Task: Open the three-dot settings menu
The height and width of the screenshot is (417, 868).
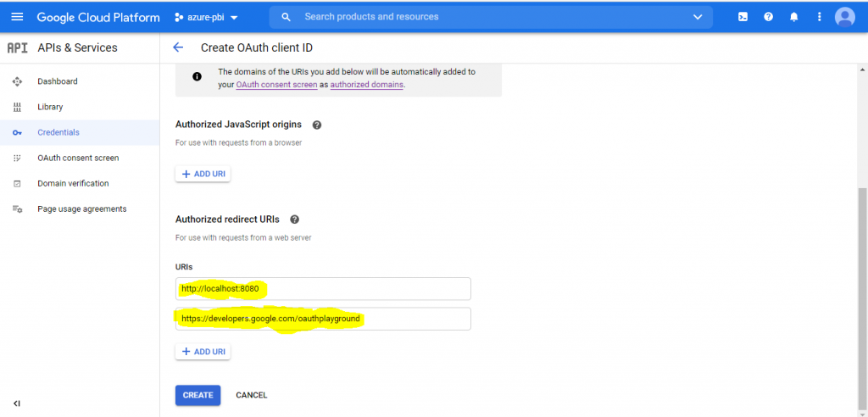Action: point(820,17)
